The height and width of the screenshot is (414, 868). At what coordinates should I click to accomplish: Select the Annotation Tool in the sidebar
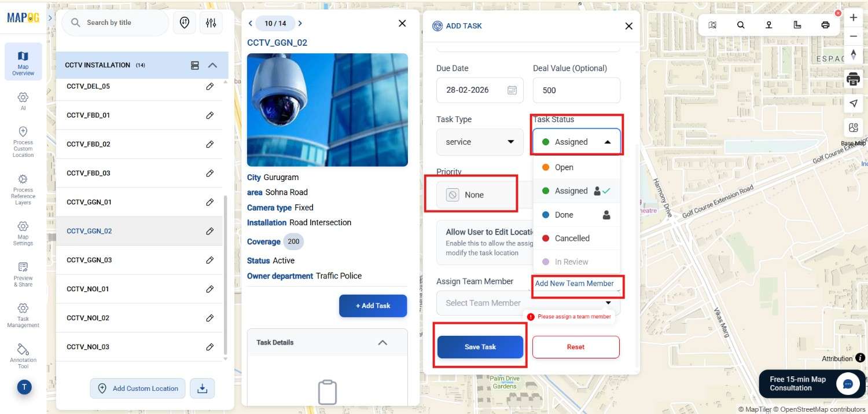[x=23, y=354]
